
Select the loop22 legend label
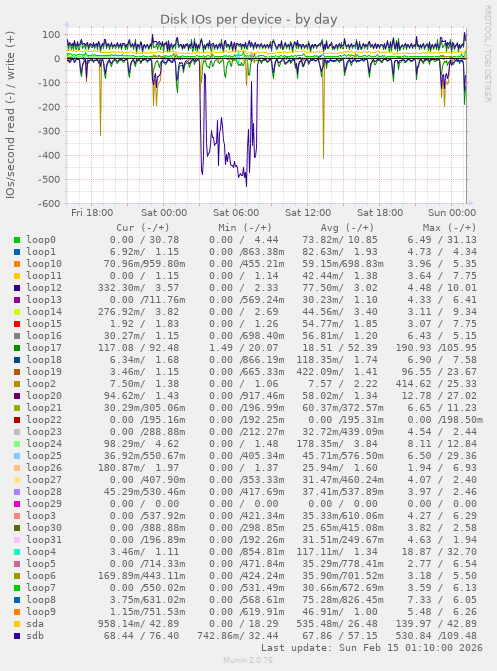(44, 419)
